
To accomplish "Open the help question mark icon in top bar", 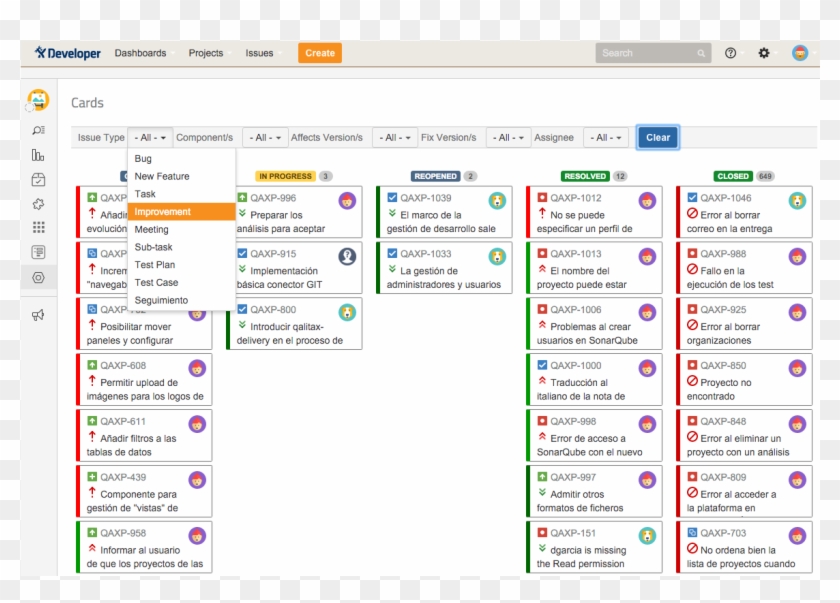I will pos(730,53).
